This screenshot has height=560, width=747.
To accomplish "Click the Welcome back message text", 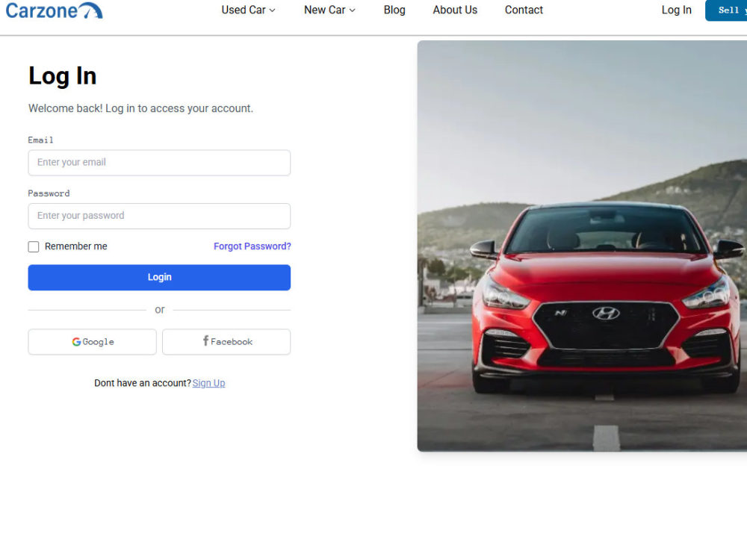I will 140,108.
